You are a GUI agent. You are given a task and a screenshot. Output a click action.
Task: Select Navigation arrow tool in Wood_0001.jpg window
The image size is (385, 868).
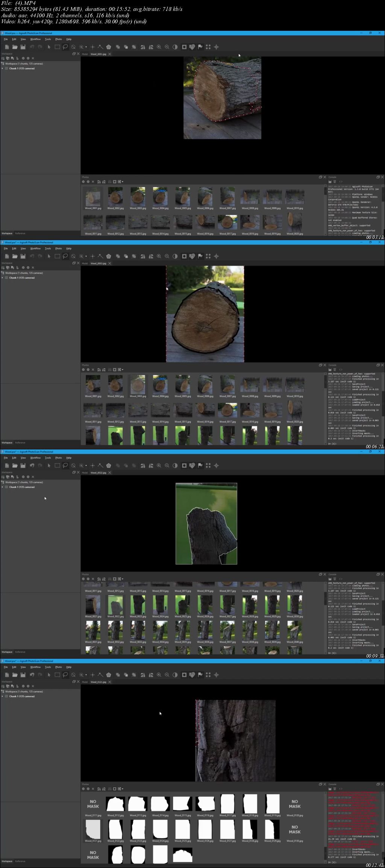click(49, 47)
